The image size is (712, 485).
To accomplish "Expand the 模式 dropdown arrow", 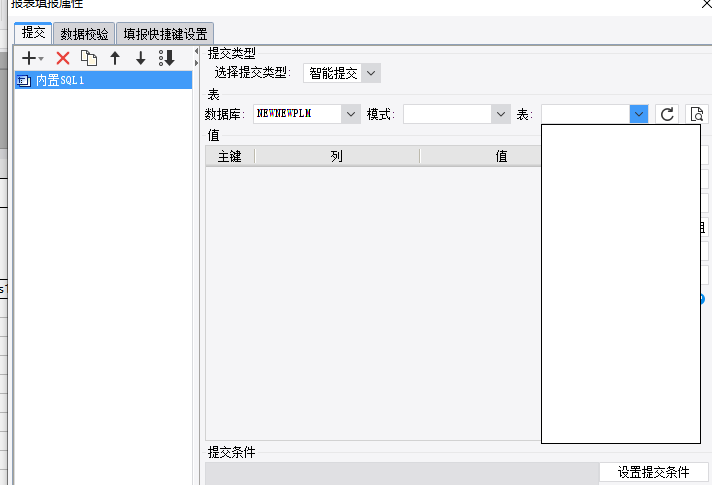I will coord(501,114).
